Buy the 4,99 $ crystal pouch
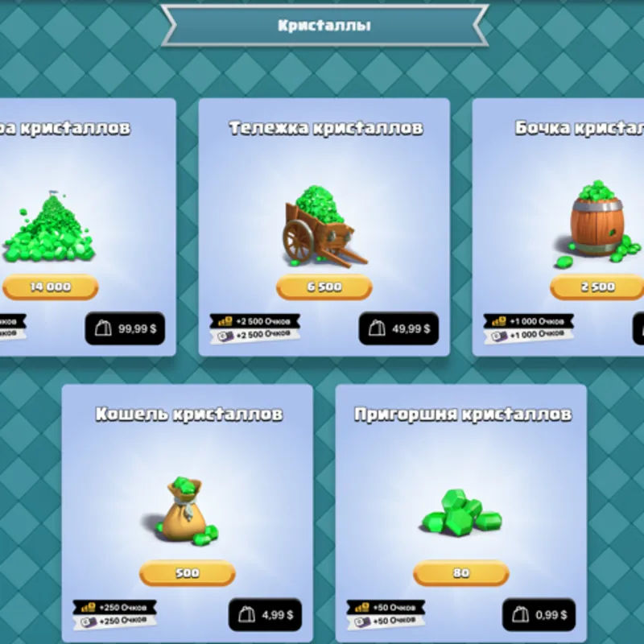Image resolution: width=644 pixels, height=644 pixels. click(x=265, y=615)
